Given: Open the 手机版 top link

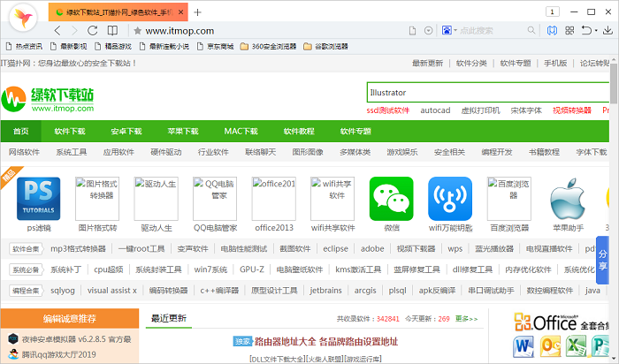Looking at the screenshot, I should (555, 63).
